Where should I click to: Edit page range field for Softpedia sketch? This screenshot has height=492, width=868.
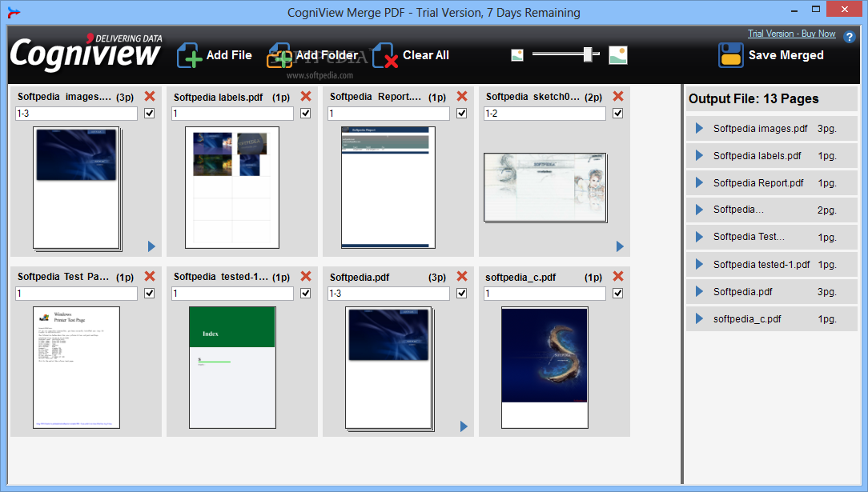(x=545, y=114)
